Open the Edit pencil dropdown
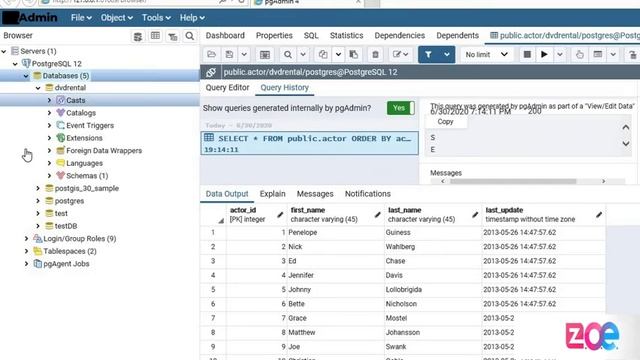This screenshot has width=640, height=360. tap(400, 55)
